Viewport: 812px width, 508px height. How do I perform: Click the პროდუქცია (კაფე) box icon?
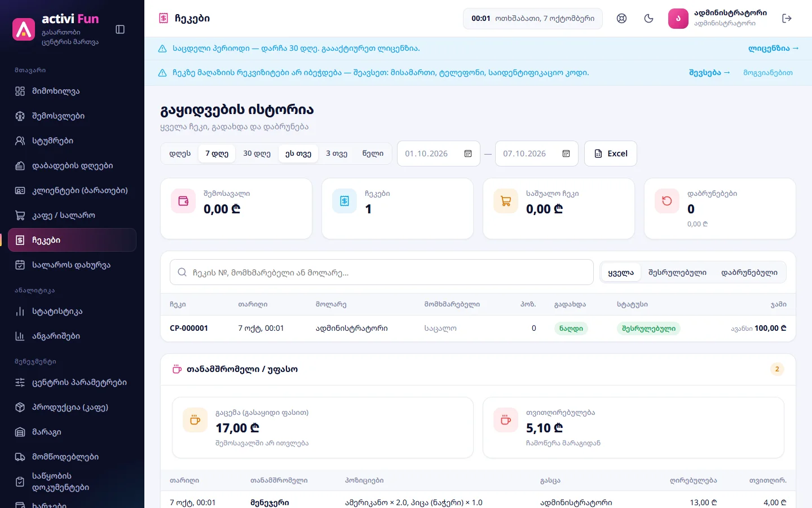[20, 407]
